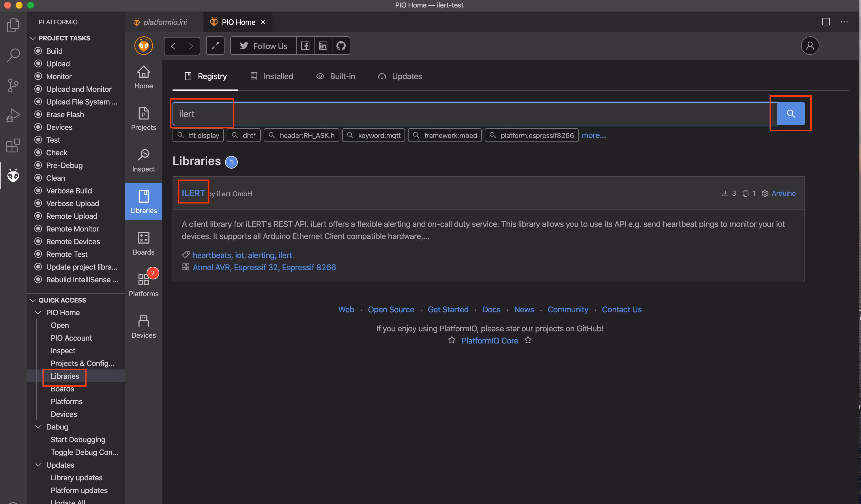The image size is (861, 504).
Task: Open the Boards section in PIO sidebar
Action: pyautogui.click(x=143, y=243)
